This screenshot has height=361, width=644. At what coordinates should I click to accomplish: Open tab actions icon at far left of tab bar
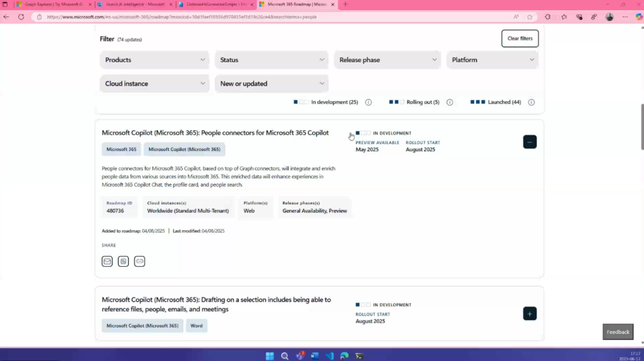point(5,4)
